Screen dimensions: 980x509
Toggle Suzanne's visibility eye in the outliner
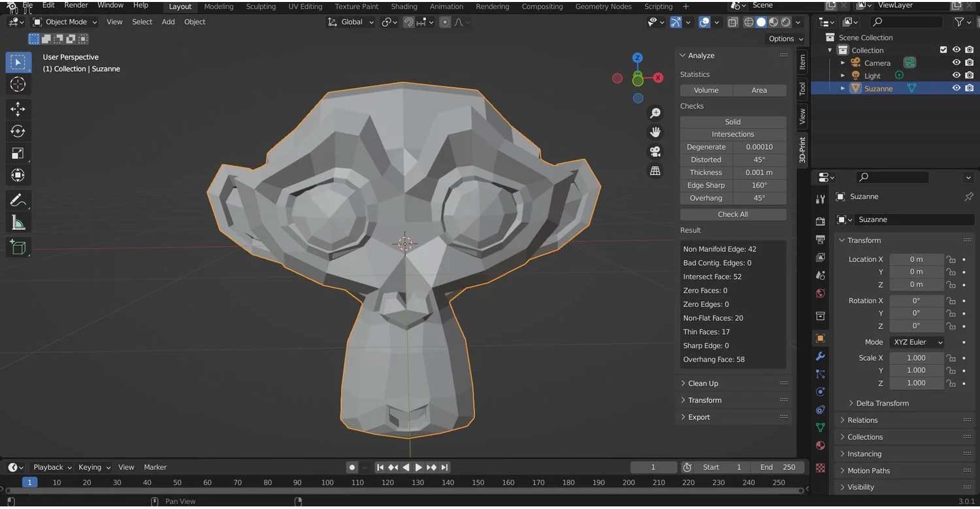(956, 87)
